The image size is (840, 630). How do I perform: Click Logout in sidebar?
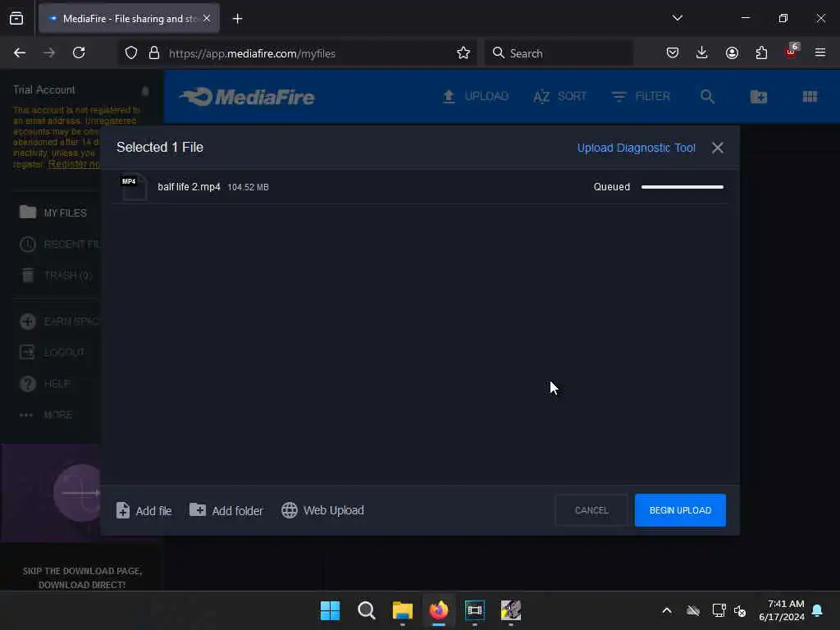[x=52, y=352]
